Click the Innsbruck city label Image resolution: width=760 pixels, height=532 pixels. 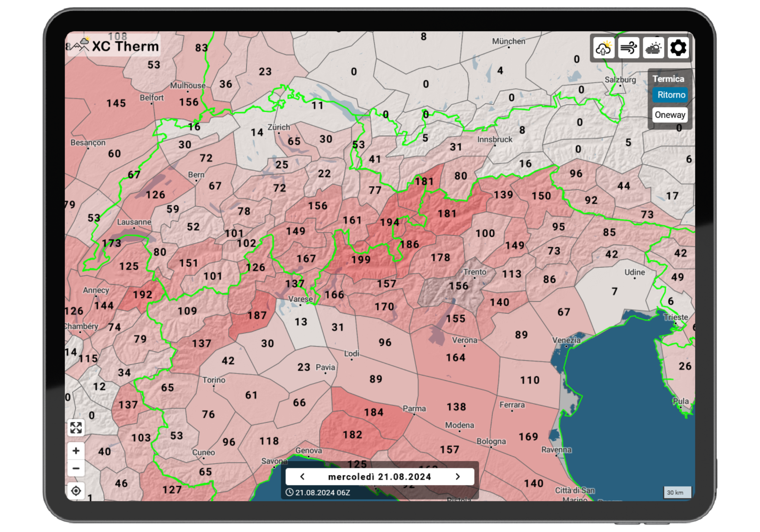coord(495,139)
